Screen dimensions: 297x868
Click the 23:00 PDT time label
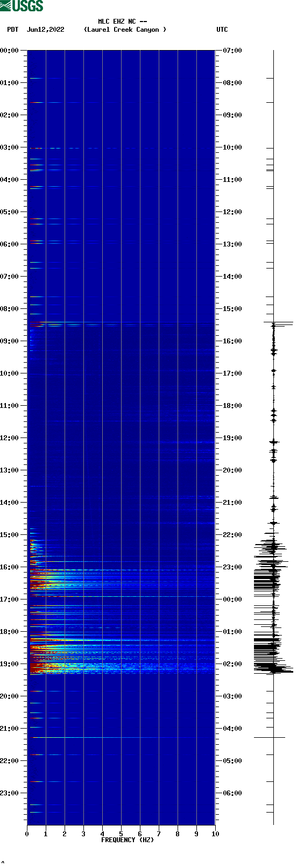[x=10, y=793]
